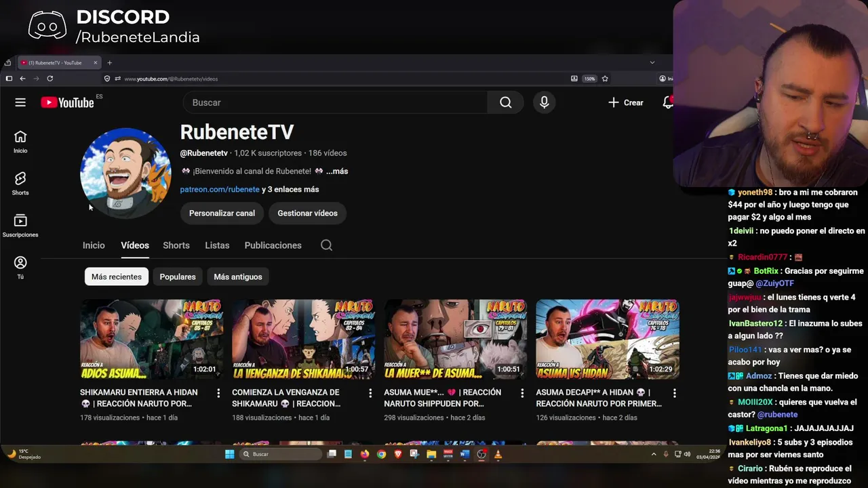The height and width of the screenshot is (488, 868).
Task: Click the browser back arrow
Action: (22, 79)
